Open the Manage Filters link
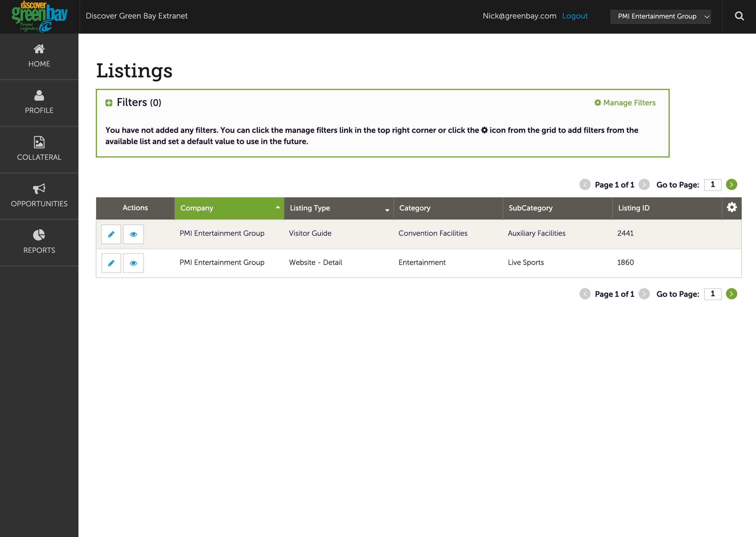Screen dimensions: 756x537 click(x=625, y=103)
